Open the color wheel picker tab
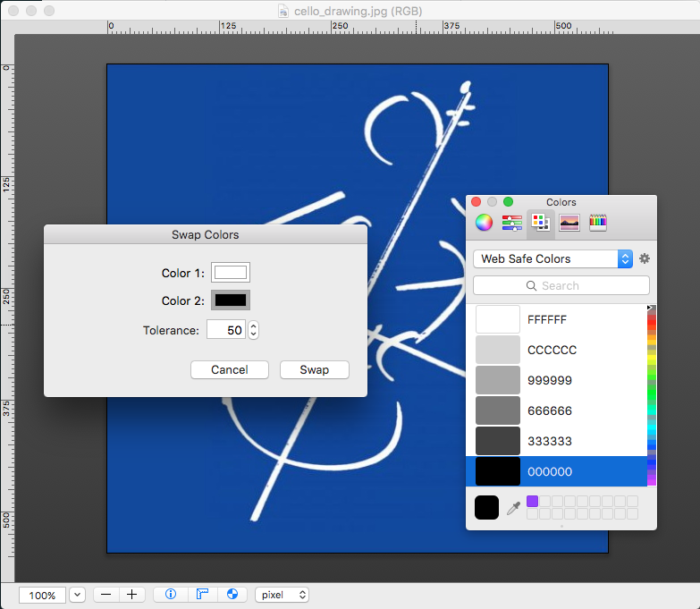The width and height of the screenshot is (700, 609). click(484, 223)
